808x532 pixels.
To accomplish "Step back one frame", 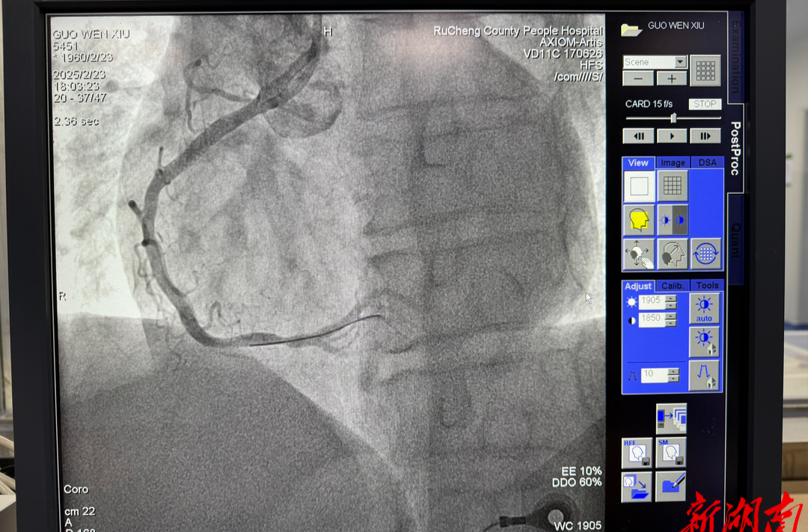I will coord(638,136).
